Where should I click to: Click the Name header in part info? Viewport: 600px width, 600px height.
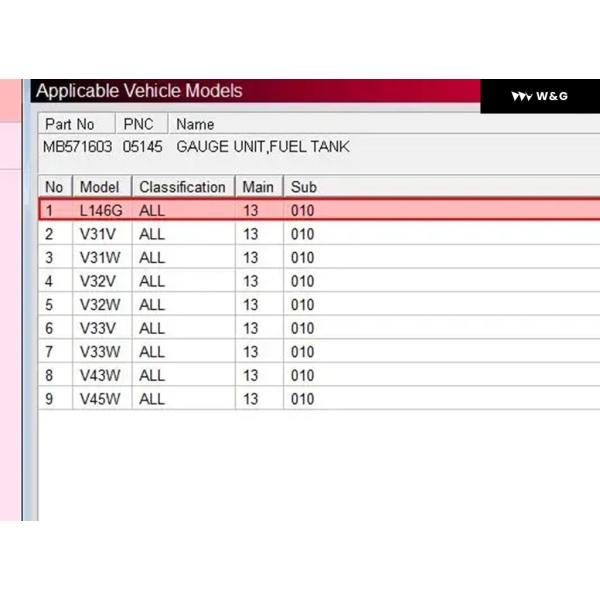pos(195,125)
